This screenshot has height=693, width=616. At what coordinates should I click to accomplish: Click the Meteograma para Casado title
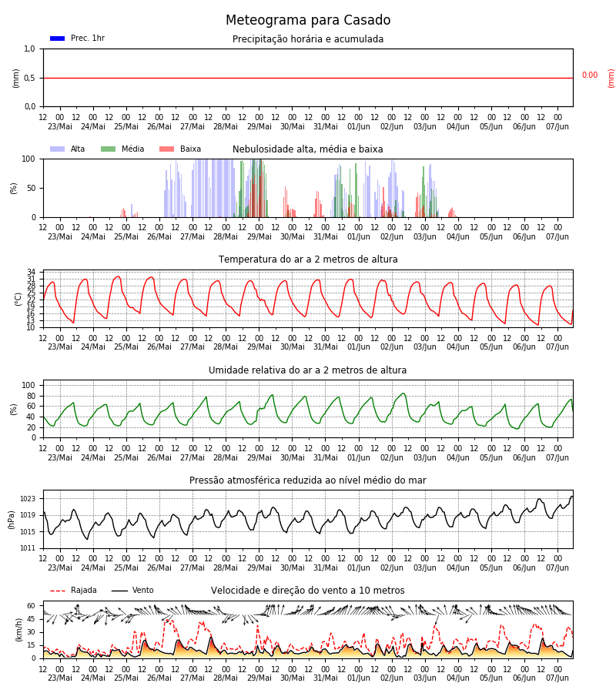click(x=308, y=20)
